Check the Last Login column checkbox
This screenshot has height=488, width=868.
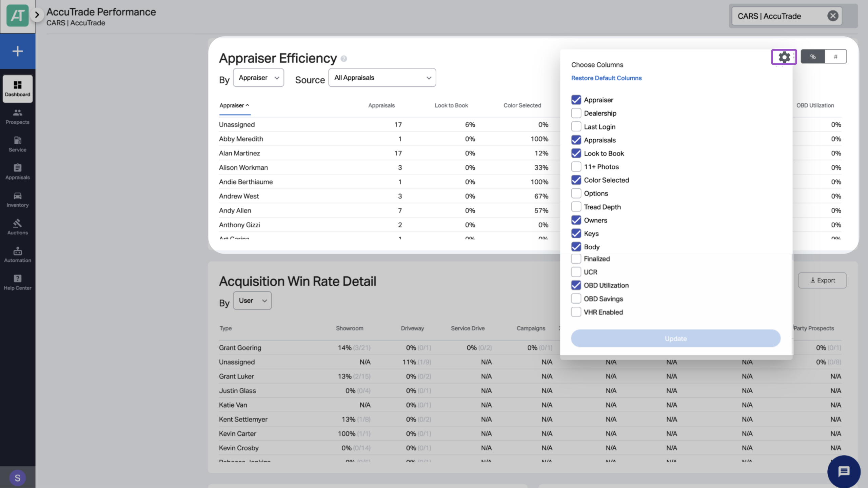coord(576,127)
